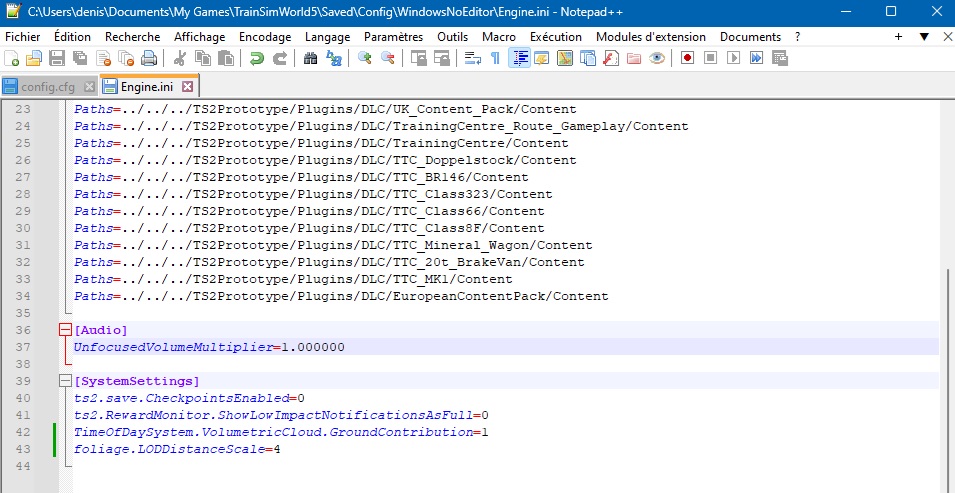Click the X at the menu bar's right end
The height and width of the screenshot is (493, 955).
(947, 37)
